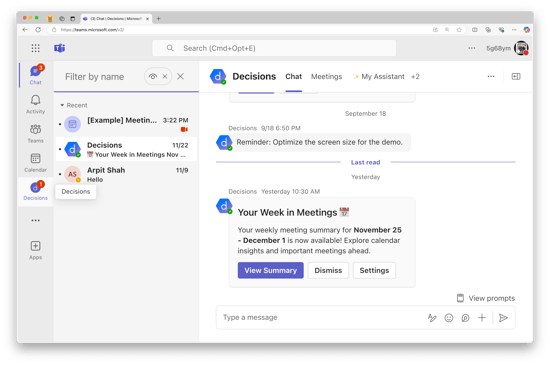The image size is (550, 365).
Task: Open Loop components icon in compose box
Action: click(465, 318)
